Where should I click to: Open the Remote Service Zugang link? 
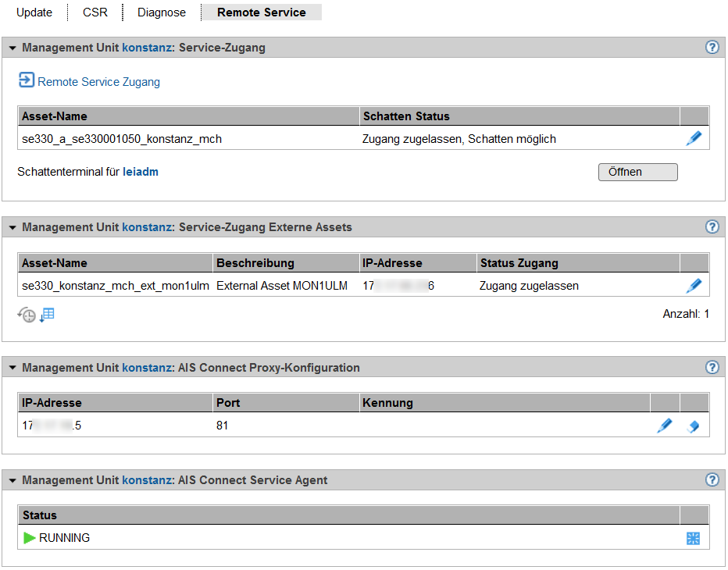pyautogui.click(x=98, y=81)
